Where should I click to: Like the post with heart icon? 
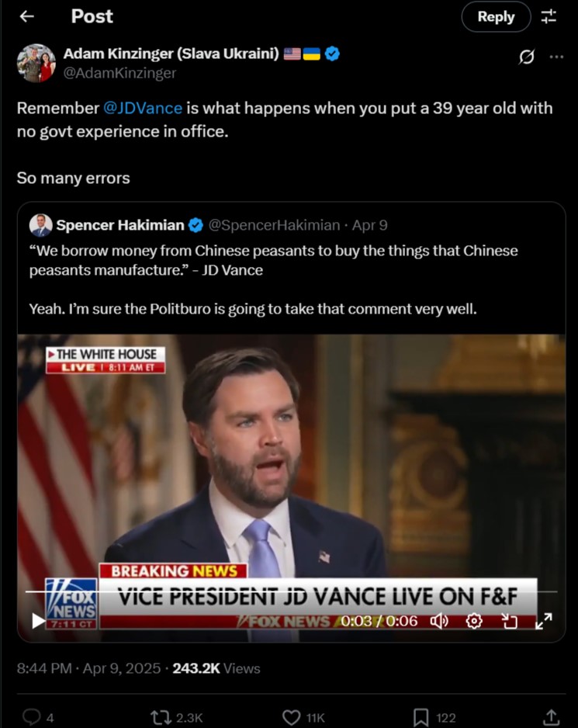(x=292, y=717)
